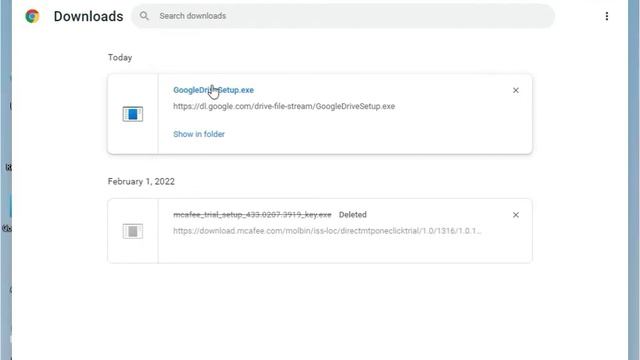Remove the deleted mcafee download entry
640x360 pixels.
coord(516,215)
